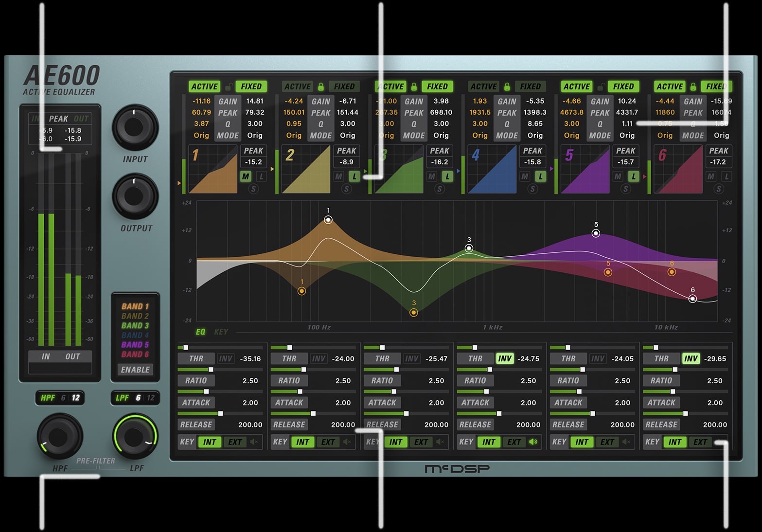
Task: Select the EQ graph view tab
Action: click(x=200, y=332)
